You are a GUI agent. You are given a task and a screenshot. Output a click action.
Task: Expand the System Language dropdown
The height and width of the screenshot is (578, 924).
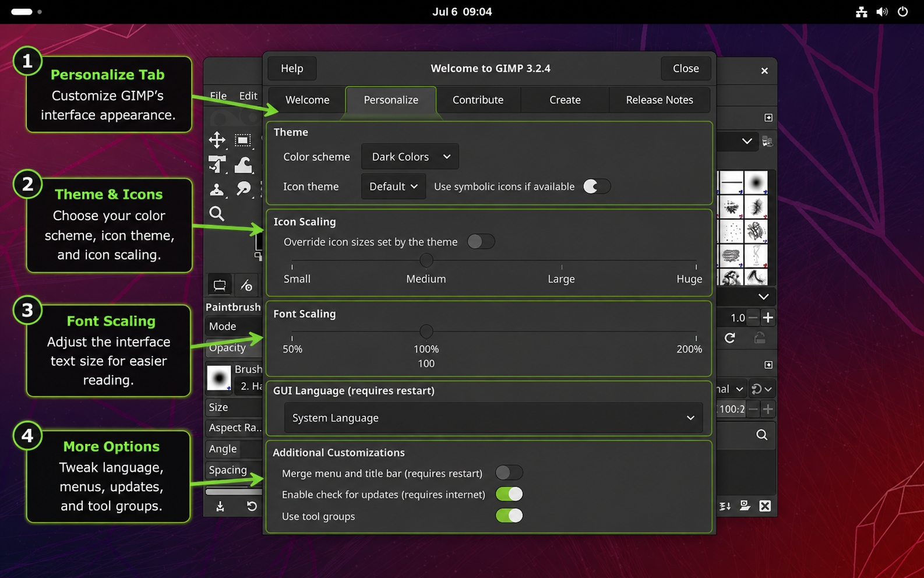click(x=493, y=418)
